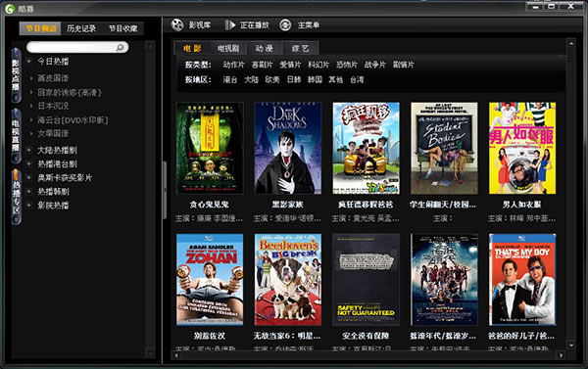The image size is (588, 369).
Task: Filter by type 科幻片
Action: point(318,65)
